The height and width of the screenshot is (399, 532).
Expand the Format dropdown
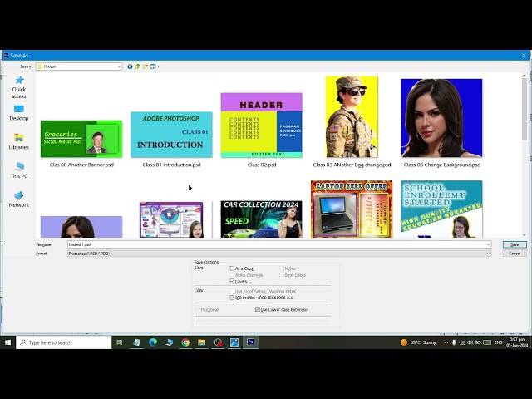tap(488, 254)
